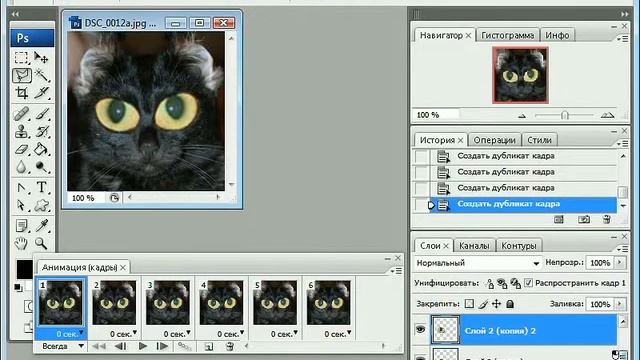Select the Zoom tool

(x=41, y=244)
